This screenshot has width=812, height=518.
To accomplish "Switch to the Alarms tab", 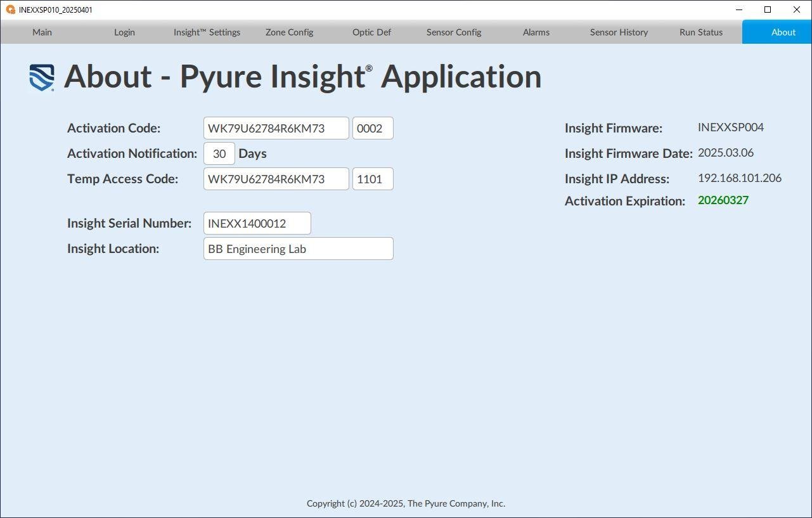I will tap(536, 32).
